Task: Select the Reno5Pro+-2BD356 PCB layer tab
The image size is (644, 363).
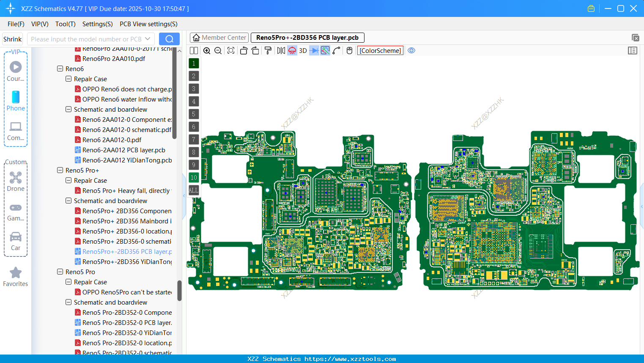Action: point(307,38)
